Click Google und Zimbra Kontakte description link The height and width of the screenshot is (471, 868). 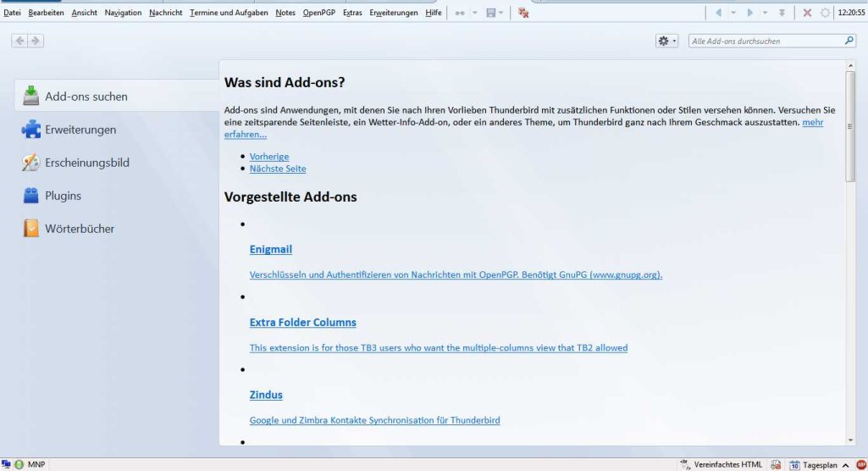(375, 420)
